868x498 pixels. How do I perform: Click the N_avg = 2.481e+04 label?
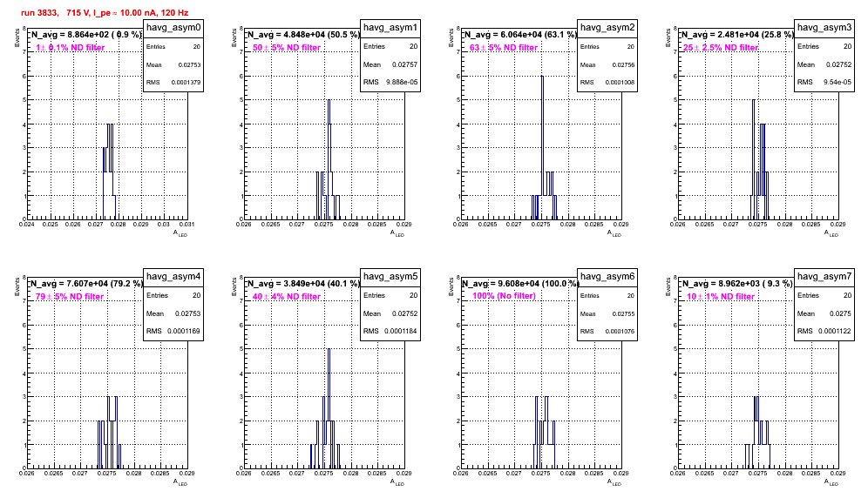pos(737,35)
